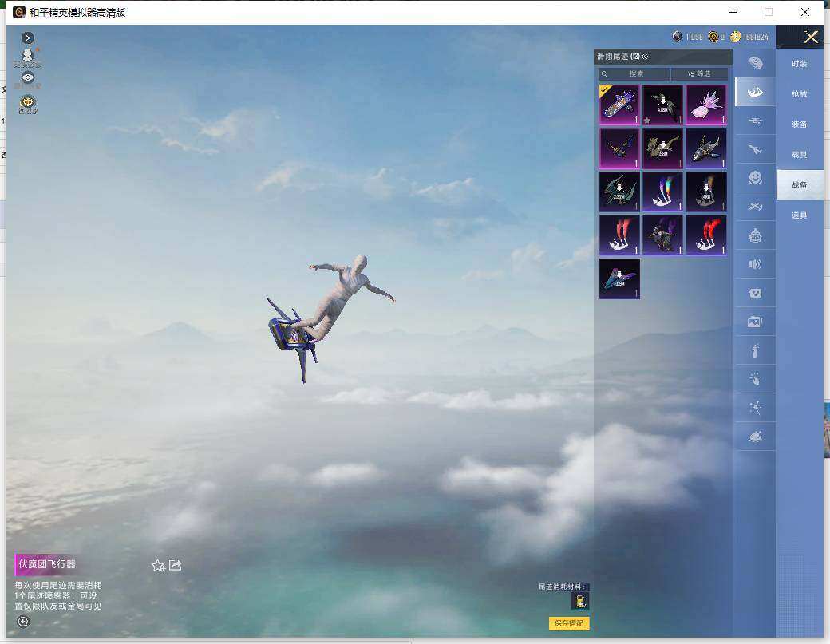
Task: Select the spray can subcategory icon
Action: [x=755, y=350]
